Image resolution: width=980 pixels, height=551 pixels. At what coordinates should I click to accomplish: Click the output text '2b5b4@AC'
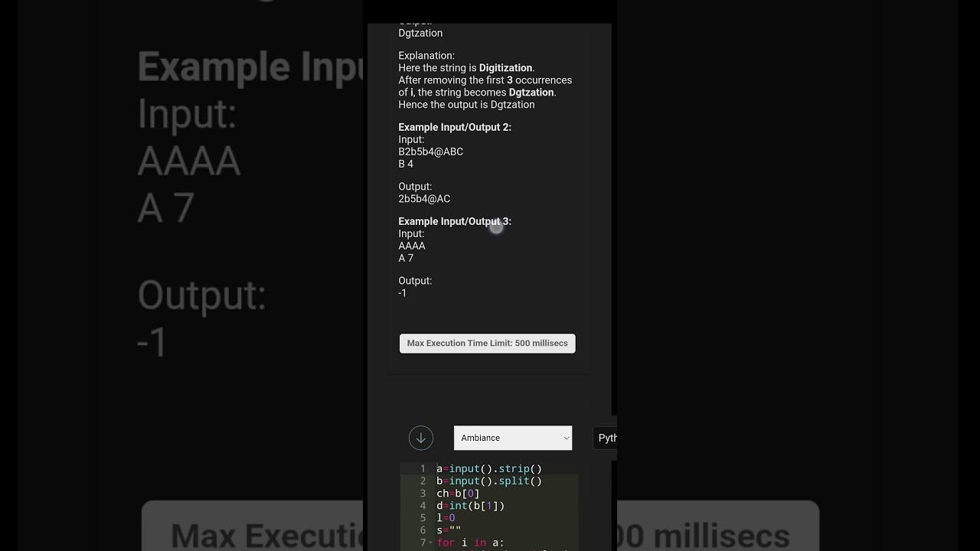pos(424,198)
